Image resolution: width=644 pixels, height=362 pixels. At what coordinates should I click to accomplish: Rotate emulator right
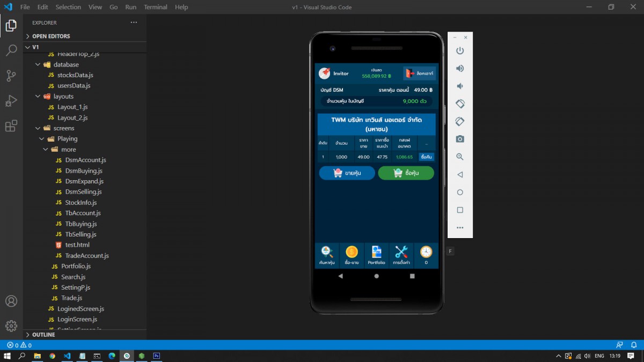[x=460, y=121]
